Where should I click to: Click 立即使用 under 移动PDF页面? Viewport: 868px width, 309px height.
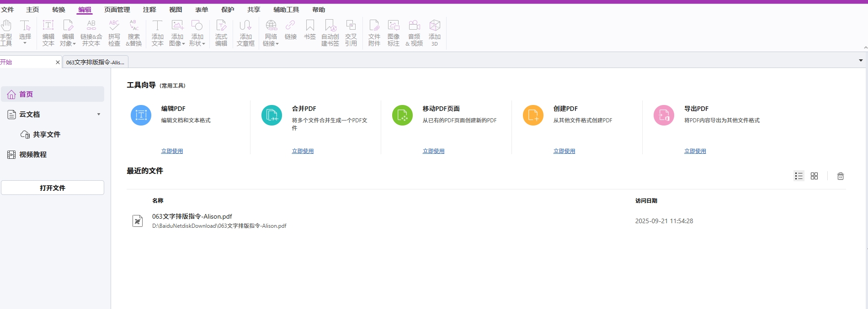pyautogui.click(x=433, y=151)
